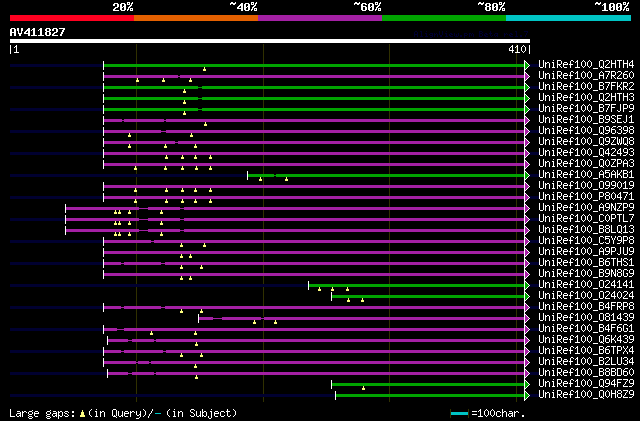Select the UniRef100_P80471 label

586,196
